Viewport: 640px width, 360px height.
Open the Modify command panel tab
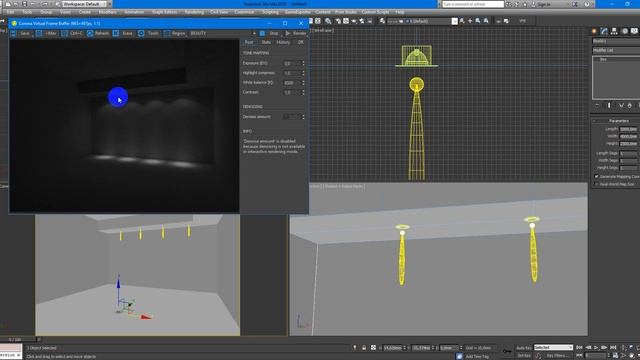point(604,31)
